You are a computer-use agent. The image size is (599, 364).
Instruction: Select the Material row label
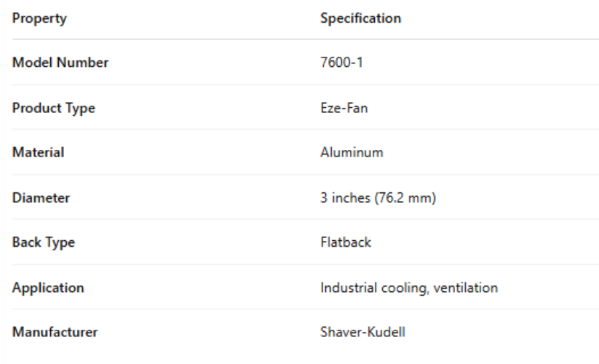39,153
